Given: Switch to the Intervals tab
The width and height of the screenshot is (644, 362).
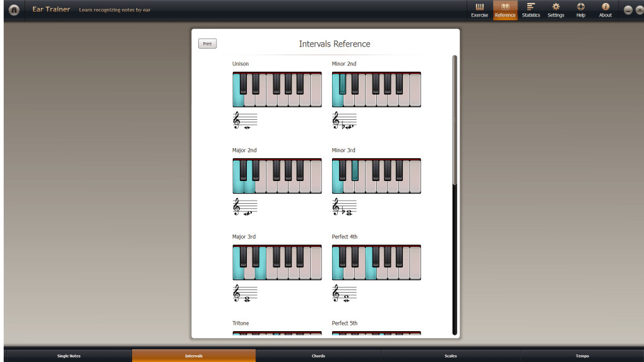Looking at the screenshot, I should (x=193, y=356).
